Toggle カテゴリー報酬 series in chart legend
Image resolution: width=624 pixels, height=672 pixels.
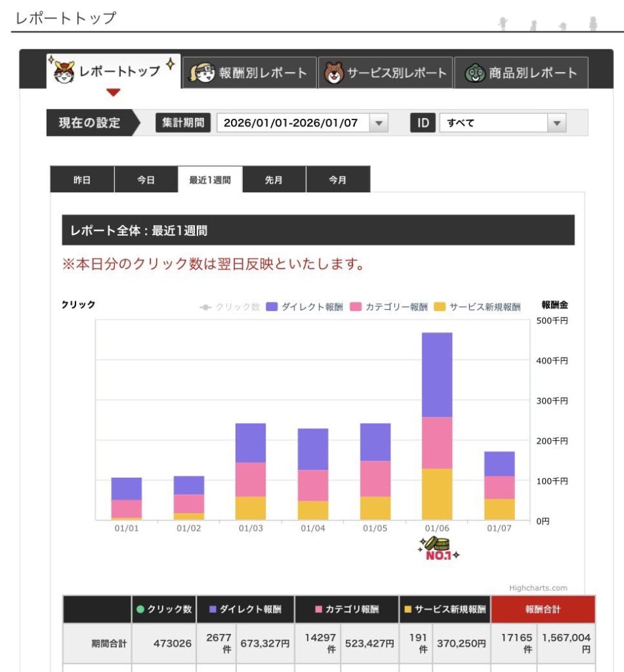pos(389,307)
